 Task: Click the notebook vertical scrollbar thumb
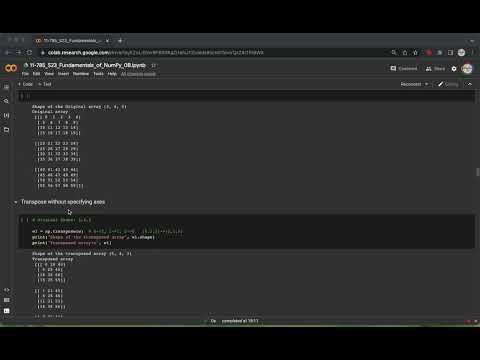pos(477,172)
